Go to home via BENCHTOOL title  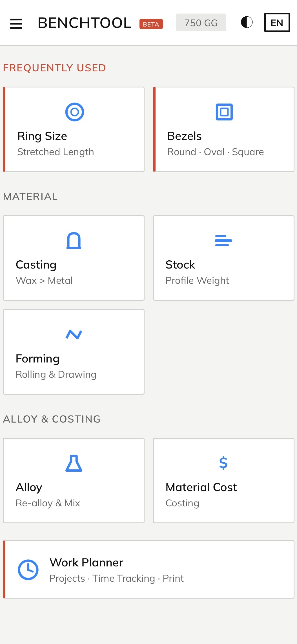(85, 23)
